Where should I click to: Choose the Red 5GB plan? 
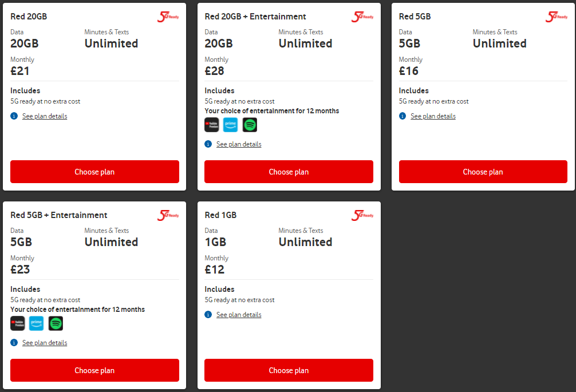[483, 172]
